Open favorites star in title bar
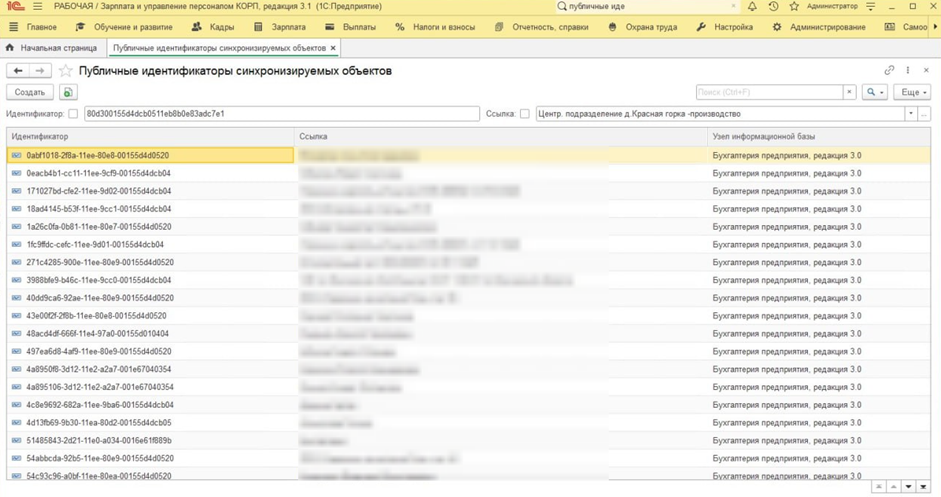Screen dimensions: 941x497 [x=794, y=7]
